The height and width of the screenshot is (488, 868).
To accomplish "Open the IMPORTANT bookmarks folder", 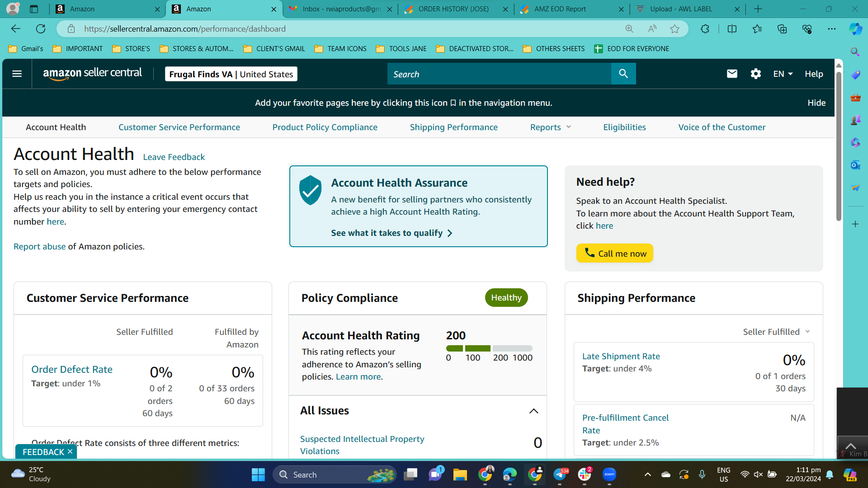I will 78,49.
